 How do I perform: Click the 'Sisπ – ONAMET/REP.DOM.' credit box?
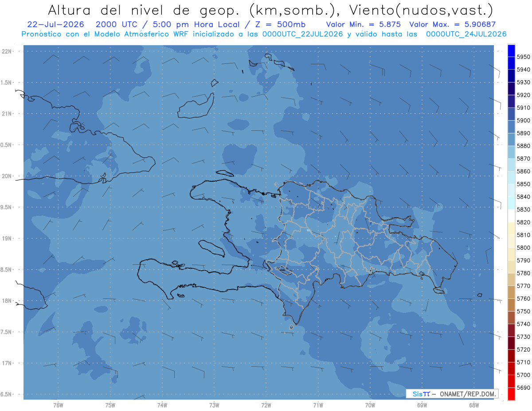click(x=452, y=394)
